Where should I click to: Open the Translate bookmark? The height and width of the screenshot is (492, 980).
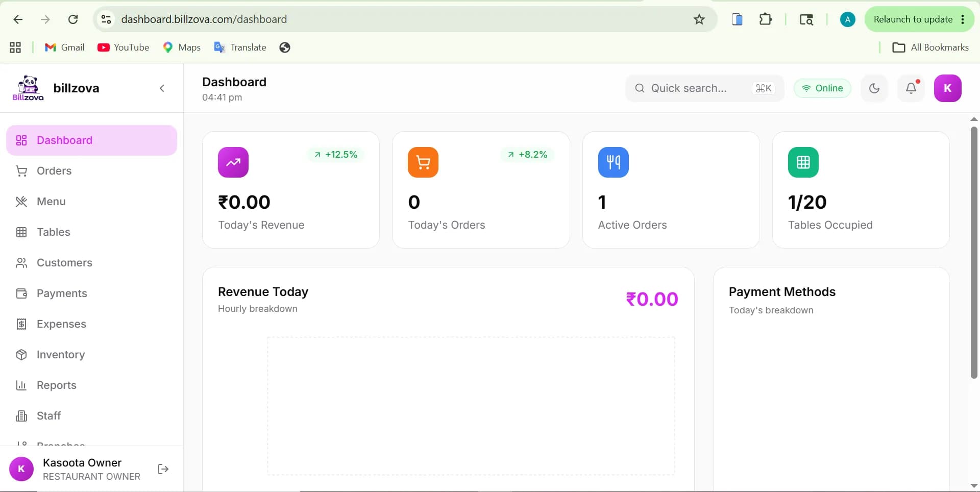240,47
